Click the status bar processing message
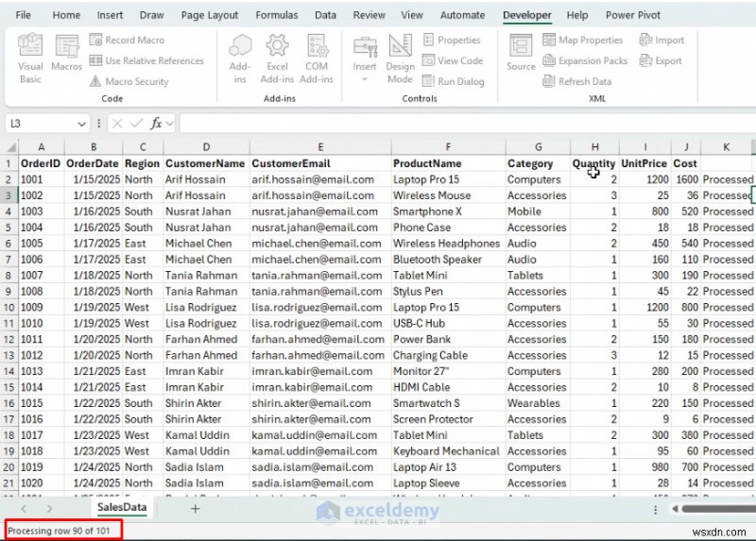 (59, 531)
